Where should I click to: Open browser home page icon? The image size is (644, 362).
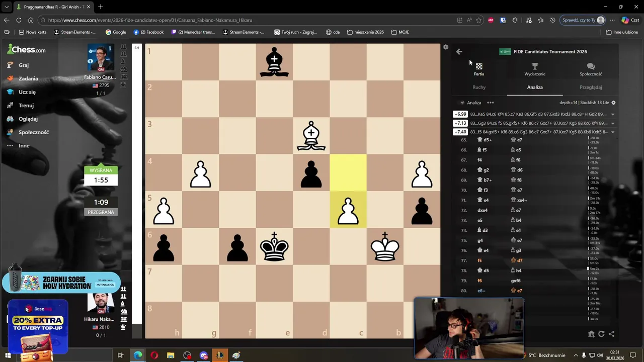[31, 20]
